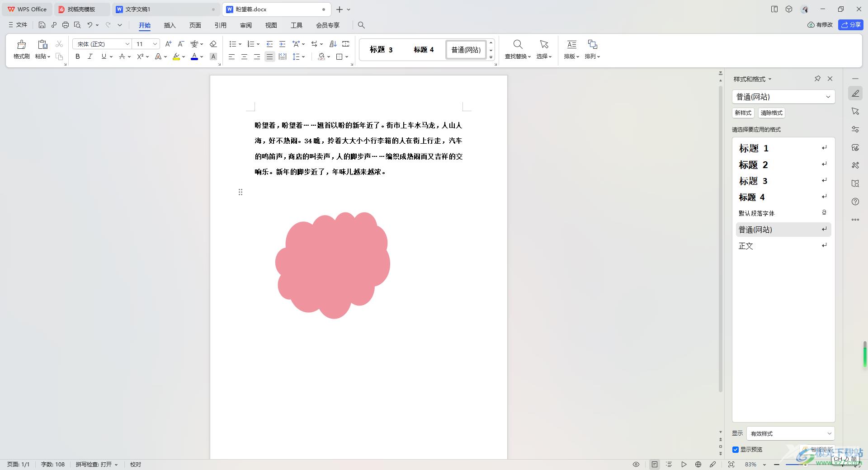Click the Select (选择) cursor icon
868x470 pixels.
pos(544,44)
